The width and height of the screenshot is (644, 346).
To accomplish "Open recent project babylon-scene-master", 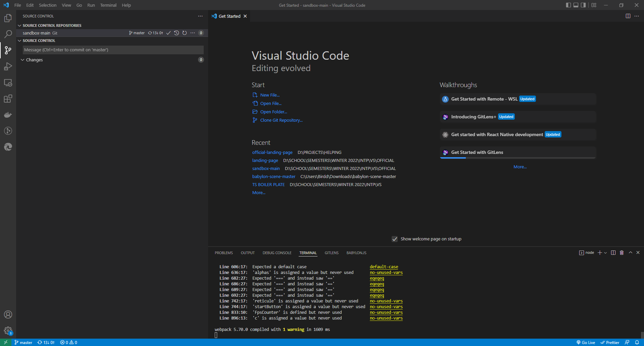I will 274,177.
